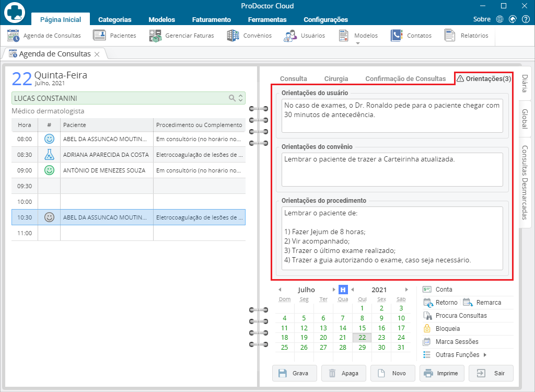Click the Remarca calendar icon
The height and width of the screenshot is (392, 535).
tap(468, 303)
